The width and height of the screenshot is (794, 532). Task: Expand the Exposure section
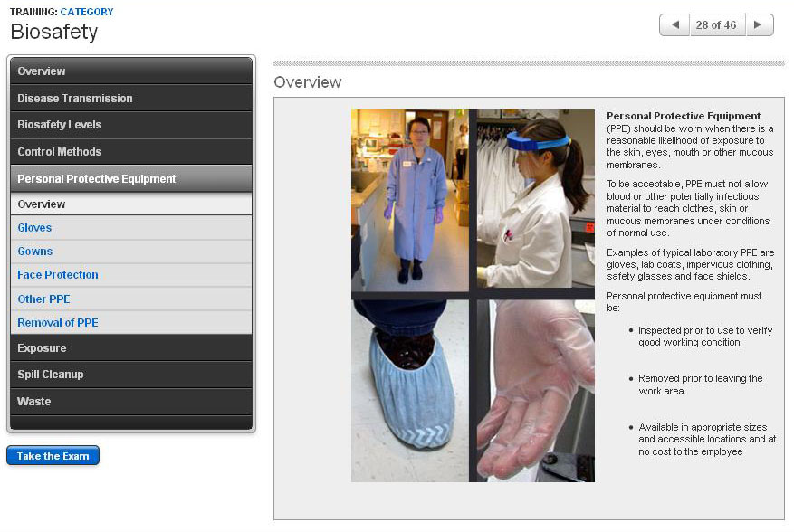(131, 348)
